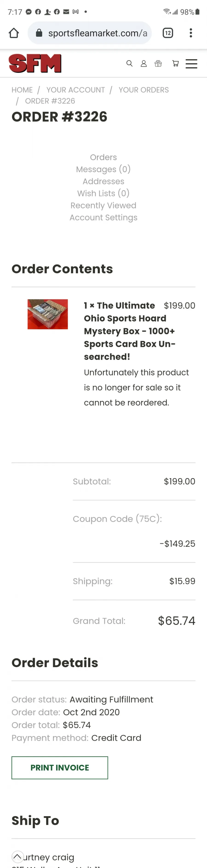Screen dimensions: 207x868
Task: Open Account Settings link
Action: coord(103,218)
